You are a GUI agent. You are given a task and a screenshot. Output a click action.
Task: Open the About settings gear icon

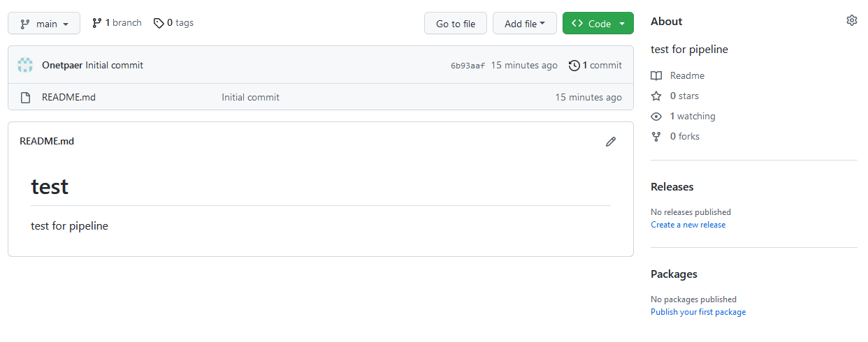tap(851, 21)
